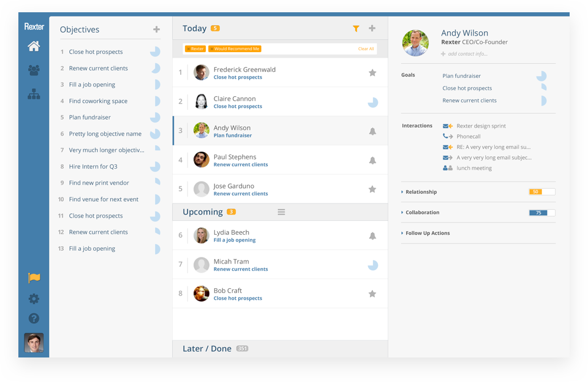Click the Relationship score bar showing 50

tap(542, 192)
